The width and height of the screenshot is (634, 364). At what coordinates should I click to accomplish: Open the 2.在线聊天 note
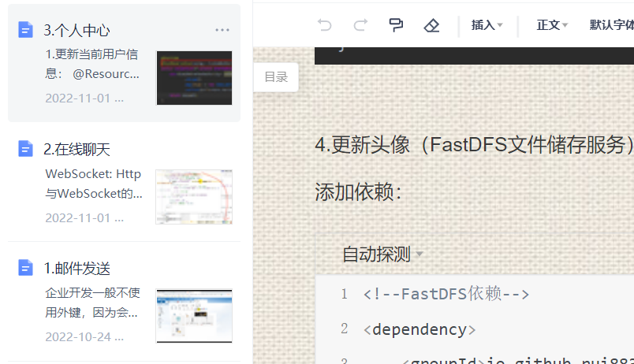tap(77, 149)
